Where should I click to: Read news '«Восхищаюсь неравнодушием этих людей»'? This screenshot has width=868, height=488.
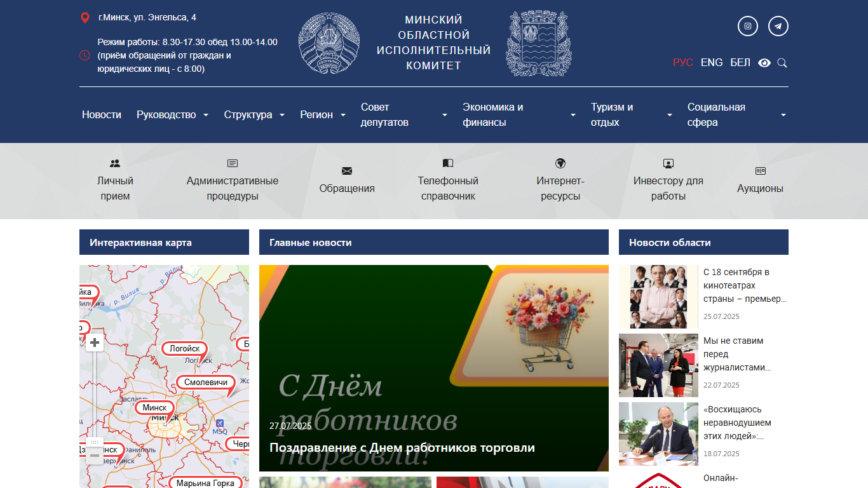click(x=738, y=423)
